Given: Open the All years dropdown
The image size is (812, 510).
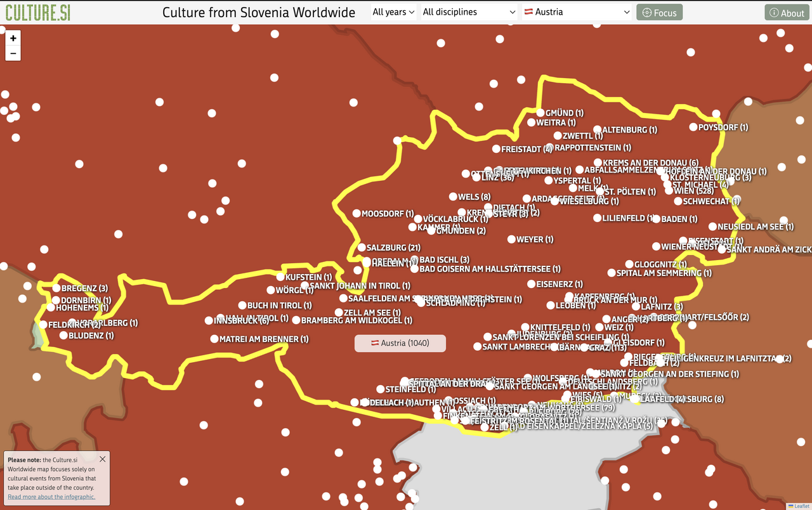Looking at the screenshot, I should pos(393,12).
